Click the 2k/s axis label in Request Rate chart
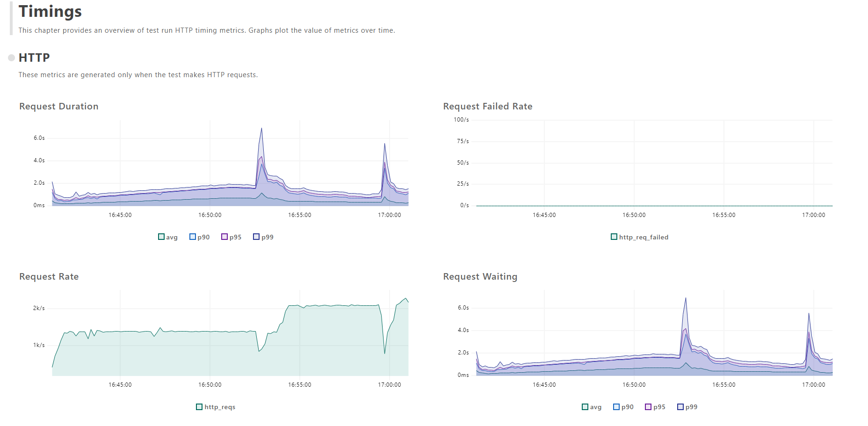Viewport: 868px width, 426px height. [39, 308]
